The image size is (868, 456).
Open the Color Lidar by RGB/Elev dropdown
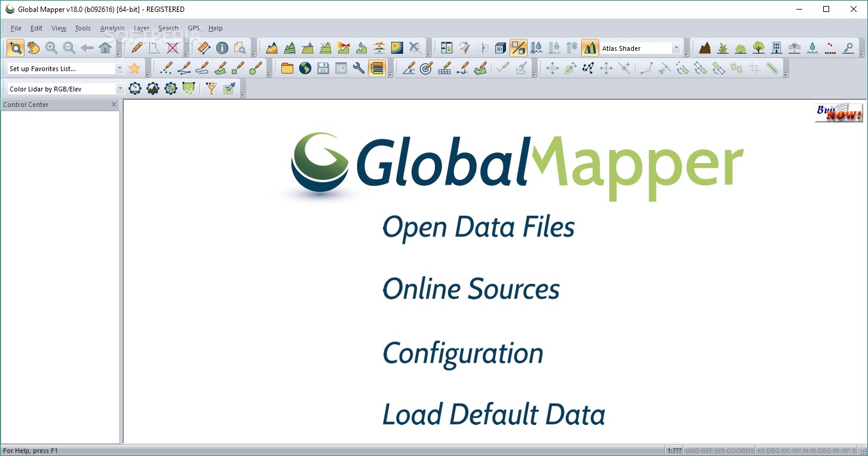tap(119, 89)
